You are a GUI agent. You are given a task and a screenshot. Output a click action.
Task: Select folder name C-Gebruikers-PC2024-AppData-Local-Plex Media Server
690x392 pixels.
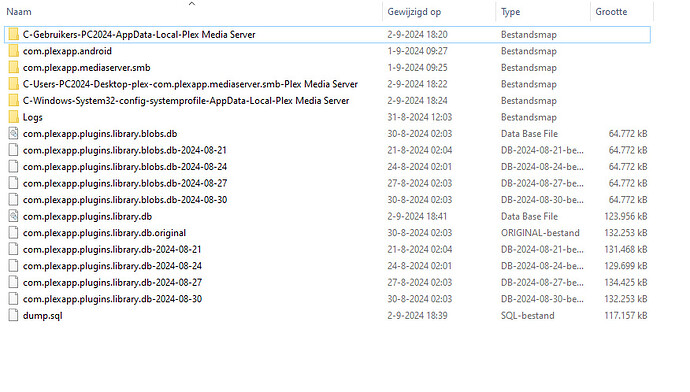coord(139,34)
